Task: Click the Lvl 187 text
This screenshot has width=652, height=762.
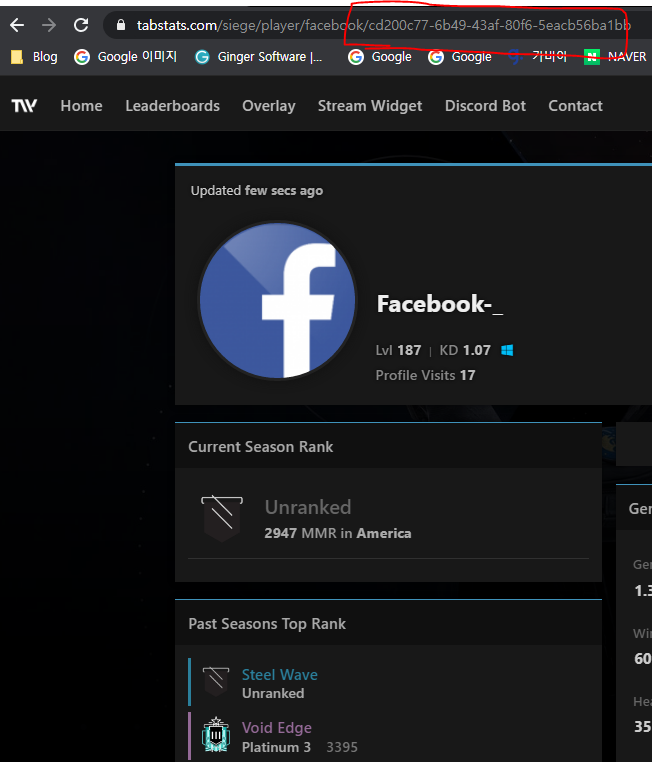Action: 398,350
